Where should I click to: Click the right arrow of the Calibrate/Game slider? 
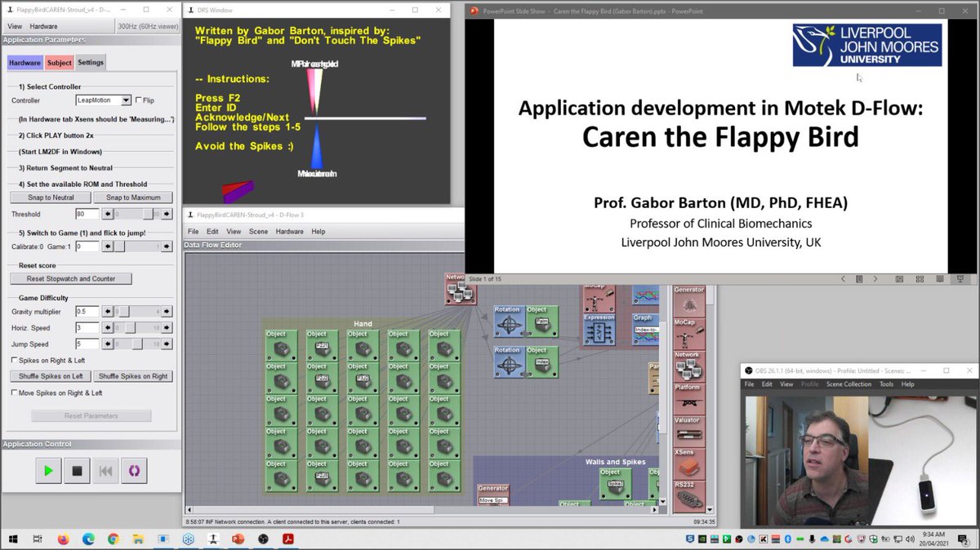pos(166,246)
